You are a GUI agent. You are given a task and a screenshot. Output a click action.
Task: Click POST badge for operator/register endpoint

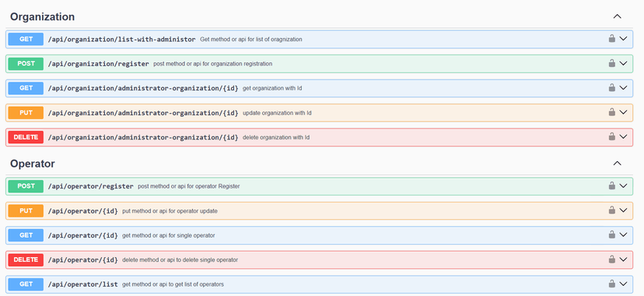point(26,186)
